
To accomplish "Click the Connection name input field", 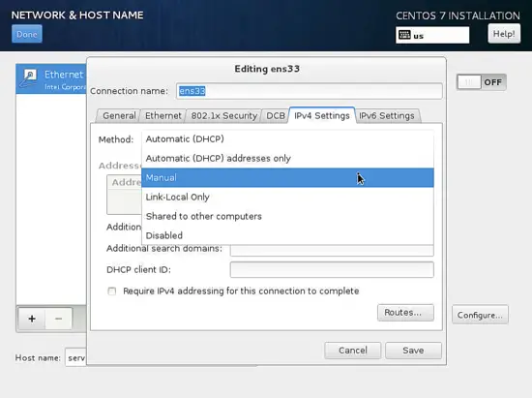I will (310, 91).
